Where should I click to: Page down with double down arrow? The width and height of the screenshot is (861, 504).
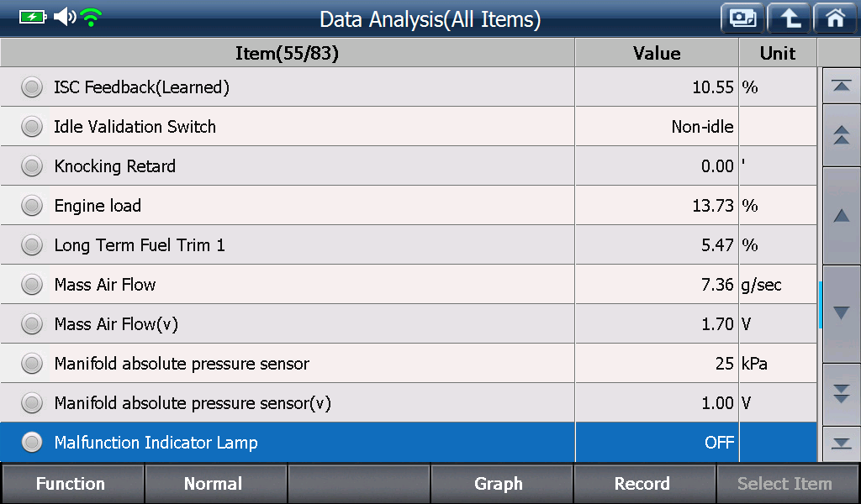[x=841, y=394]
